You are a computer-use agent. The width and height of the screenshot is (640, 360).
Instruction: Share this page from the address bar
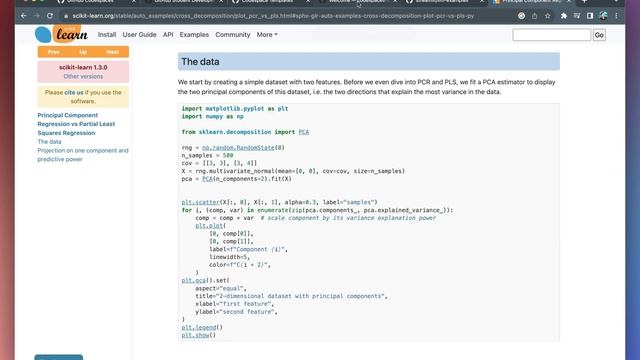(x=534, y=16)
